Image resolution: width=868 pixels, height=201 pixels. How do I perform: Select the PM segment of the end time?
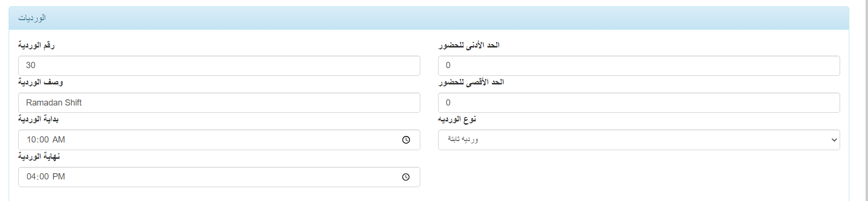point(59,177)
